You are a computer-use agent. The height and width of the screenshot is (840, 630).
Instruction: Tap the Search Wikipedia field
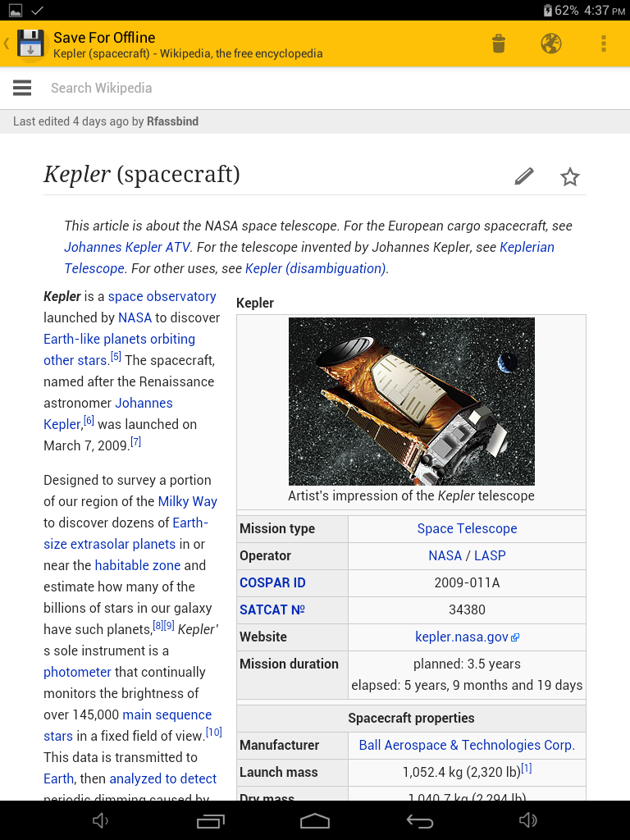pos(101,88)
